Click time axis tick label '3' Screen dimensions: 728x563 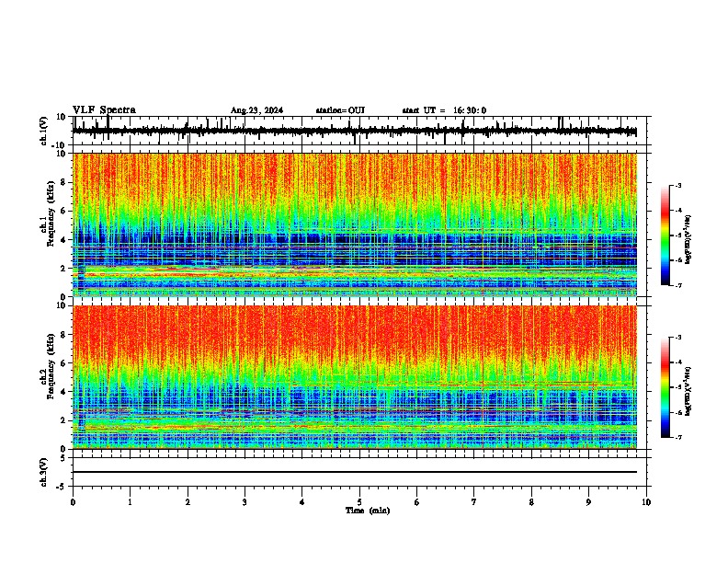(245, 501)
